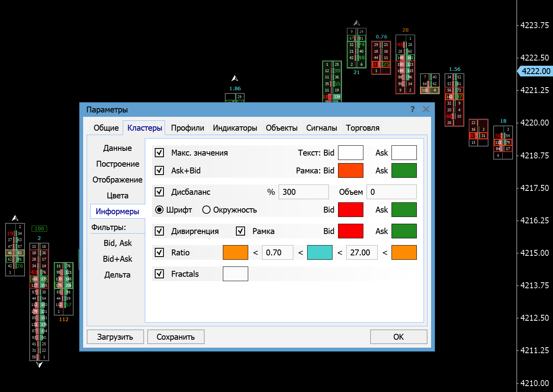
Task: Open the Цвета section in sidebar
Action: pos(118,196)
